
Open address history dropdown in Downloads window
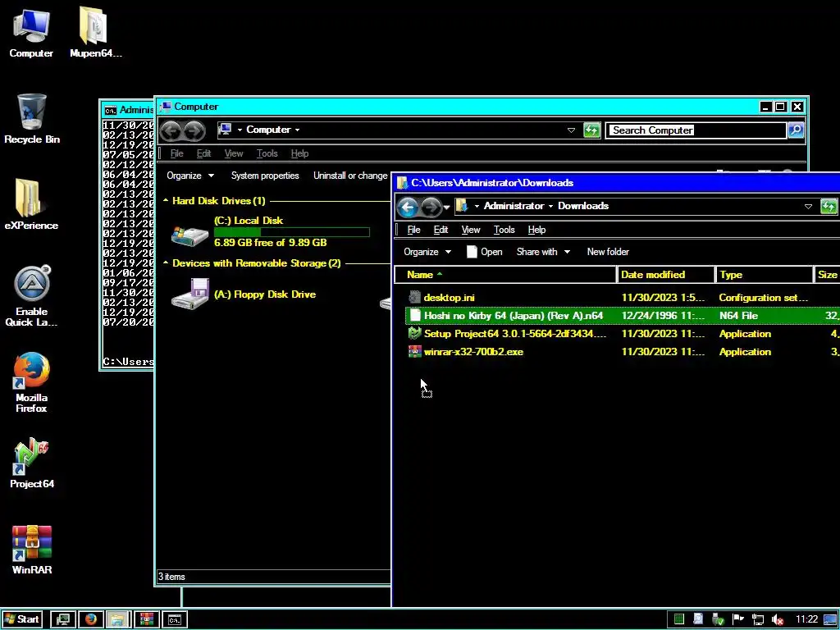click(808, 206)
